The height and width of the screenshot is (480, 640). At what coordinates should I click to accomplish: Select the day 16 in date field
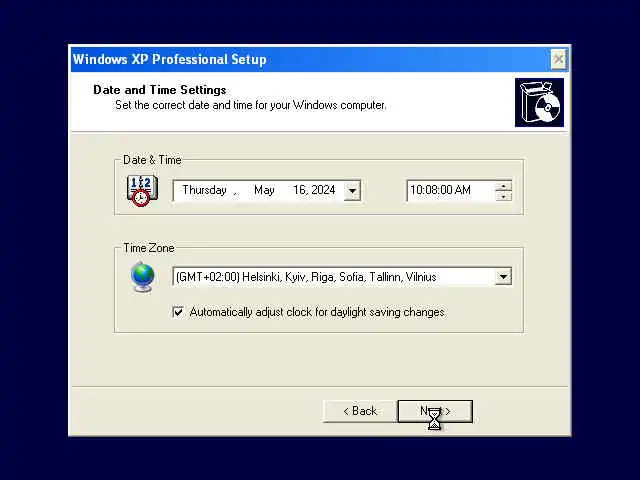click(x=299, y=190)
